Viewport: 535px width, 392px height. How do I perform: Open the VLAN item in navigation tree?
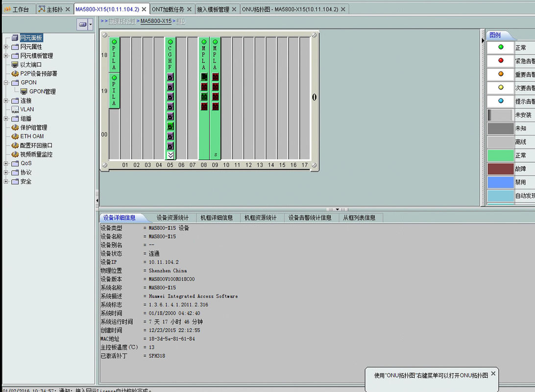(x=27, y=109)
